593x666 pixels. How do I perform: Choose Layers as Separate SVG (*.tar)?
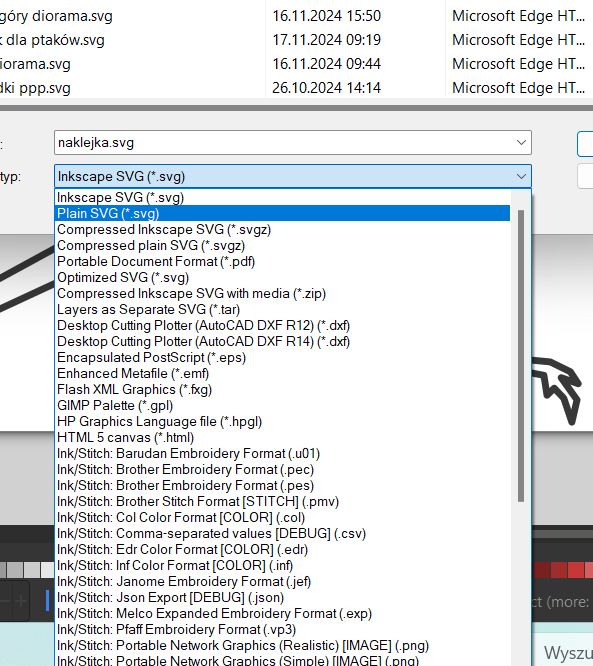(282, 310)
